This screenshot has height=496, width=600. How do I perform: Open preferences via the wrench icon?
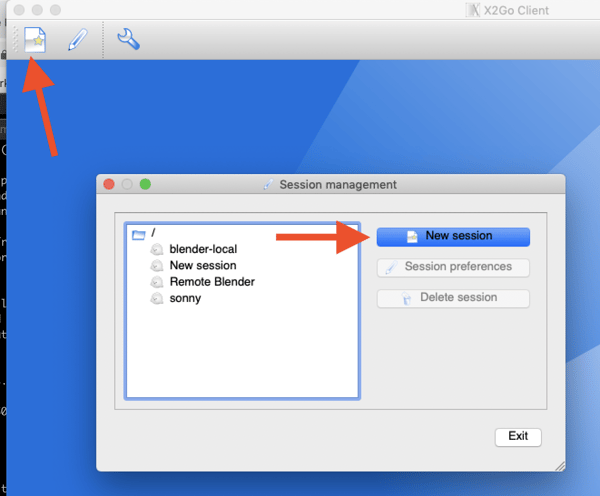(128, 40)
